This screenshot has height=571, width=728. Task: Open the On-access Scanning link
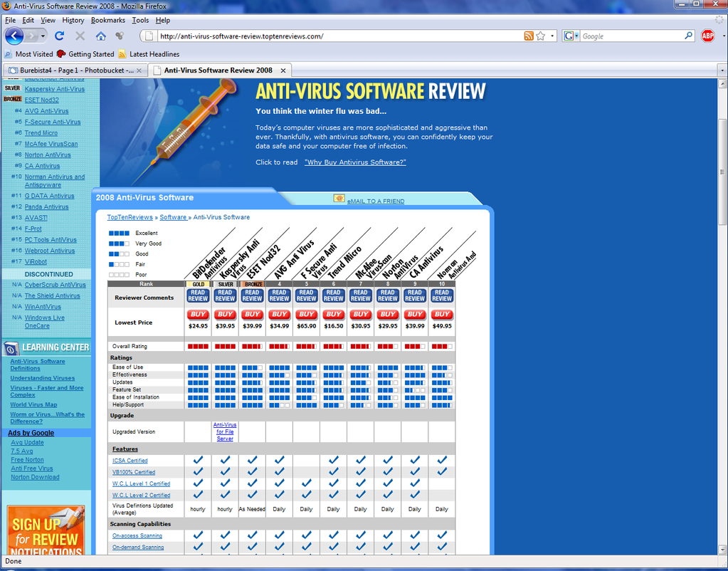(137, 535)
